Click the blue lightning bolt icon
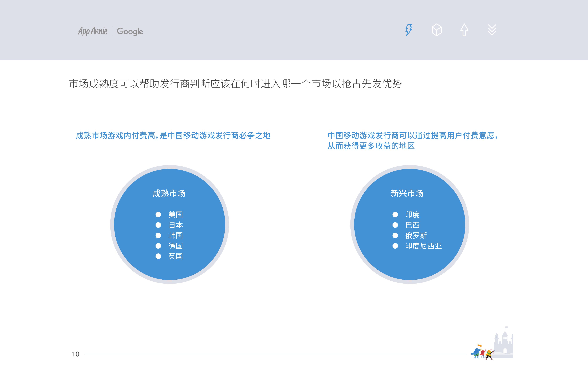The width and height of the screenshot is (588, 376). (409, 30)
